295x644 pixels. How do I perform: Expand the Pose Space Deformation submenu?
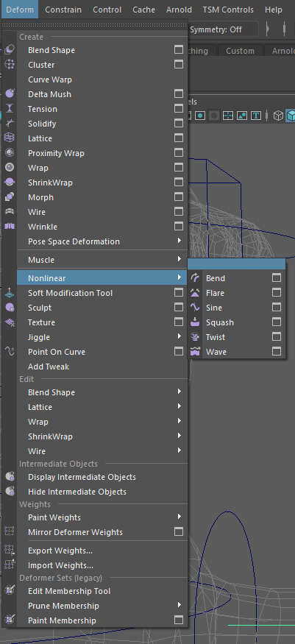tap(180, 241)
